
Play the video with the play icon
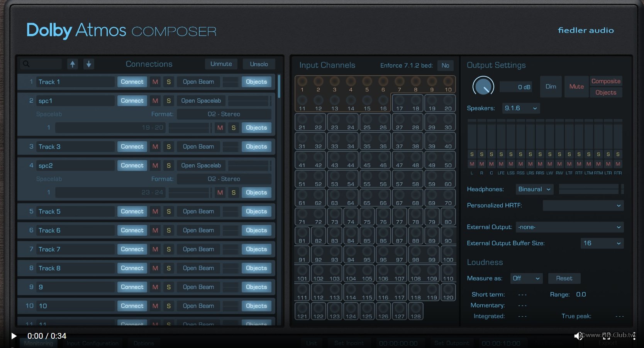14,336
